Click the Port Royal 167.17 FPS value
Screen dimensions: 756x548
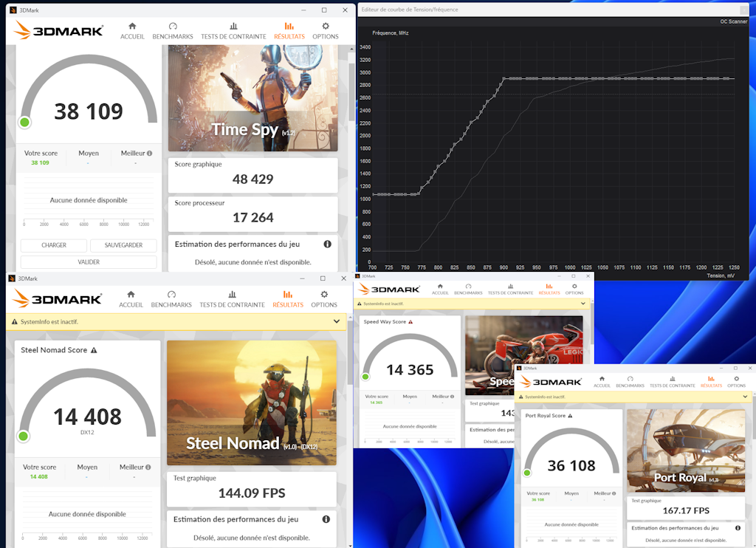(x=686, y=510)
